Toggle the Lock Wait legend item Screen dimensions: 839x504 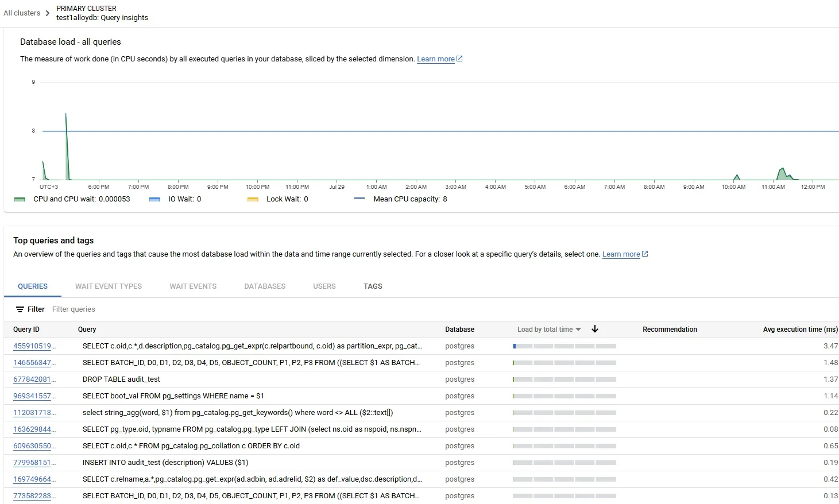253,199
